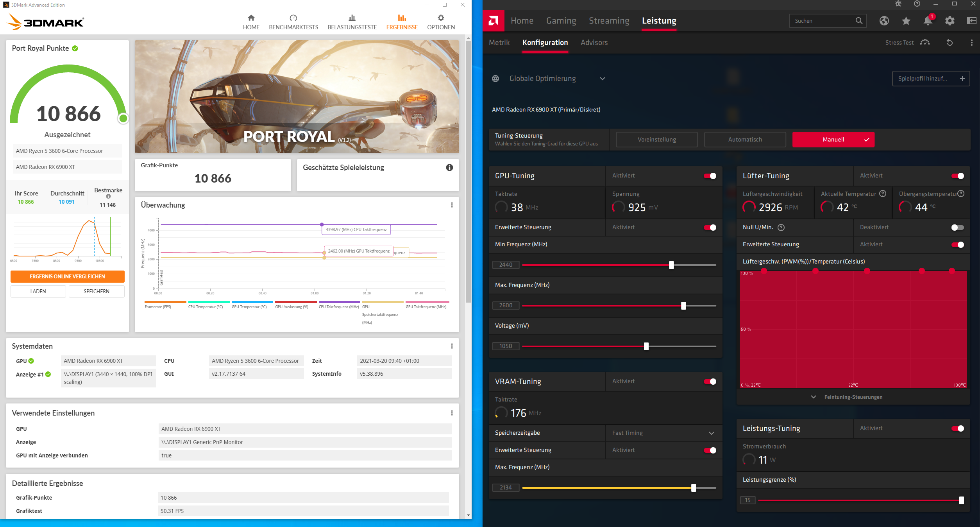Expand Globale Optimierung dropdown
Viewport: 980px width, 527px height.
point(603,79)
